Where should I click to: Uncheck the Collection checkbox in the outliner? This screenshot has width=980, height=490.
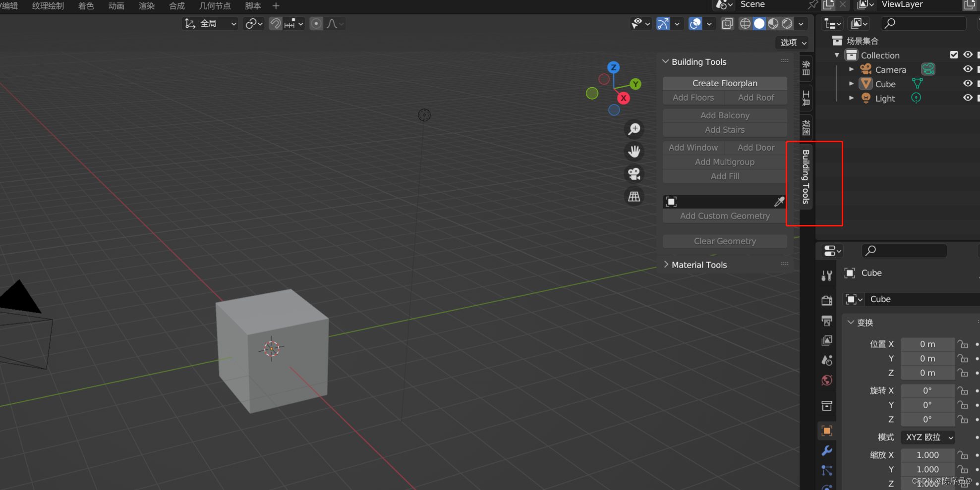coord(953,54)
